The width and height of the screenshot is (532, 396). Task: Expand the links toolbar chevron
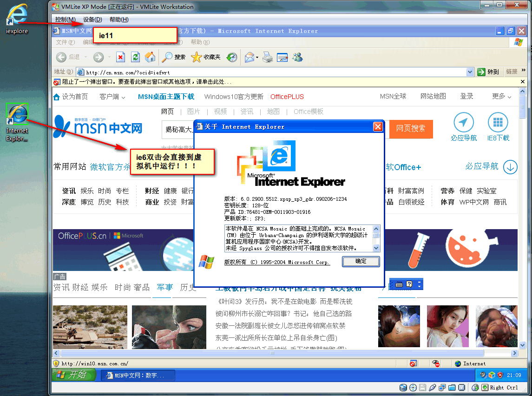tap(524, 70)
